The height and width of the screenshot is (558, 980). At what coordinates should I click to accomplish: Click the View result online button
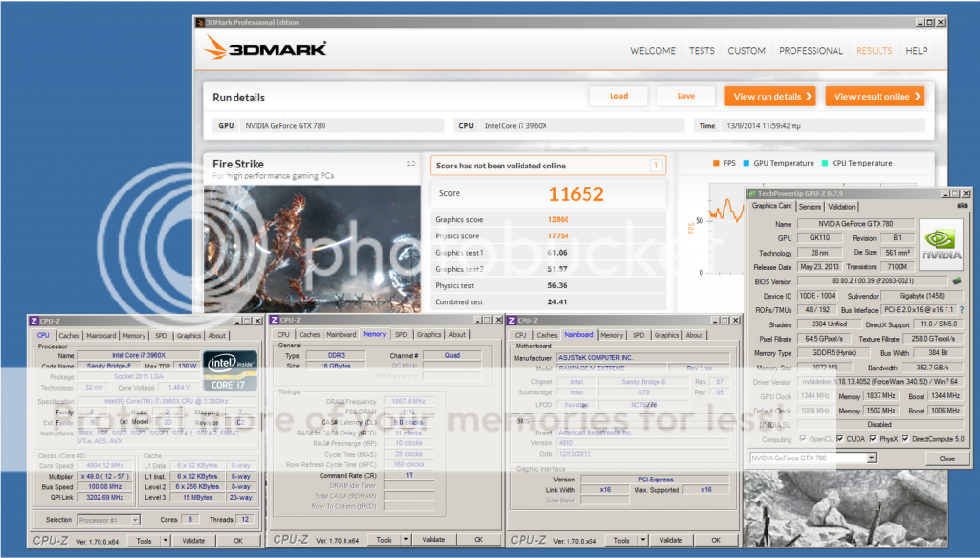point(875,96)
